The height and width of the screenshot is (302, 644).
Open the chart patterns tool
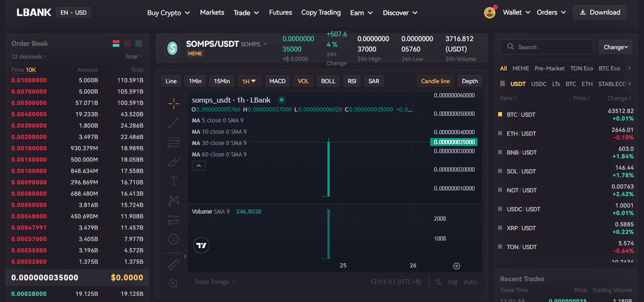[x=173, y=200]
